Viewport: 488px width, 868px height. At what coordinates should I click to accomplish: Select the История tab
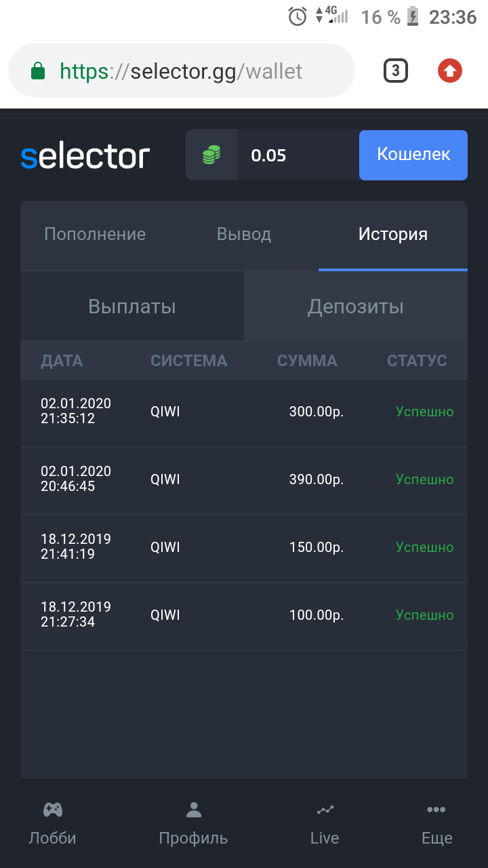(393, 235)
